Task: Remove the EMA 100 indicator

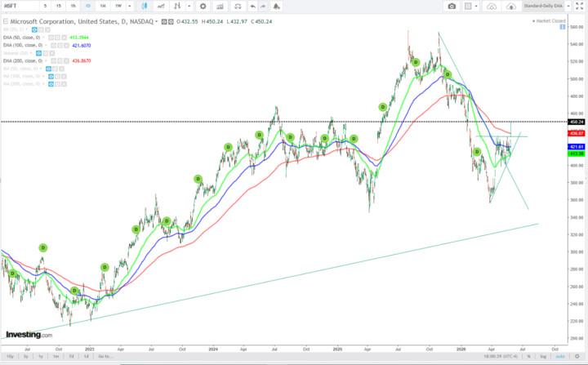Action: point(66,46)
